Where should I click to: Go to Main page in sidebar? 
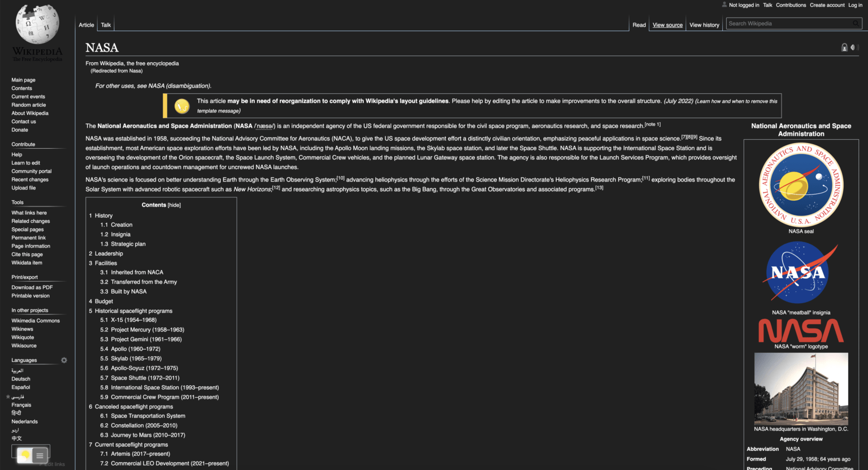(x=23, y=80)
